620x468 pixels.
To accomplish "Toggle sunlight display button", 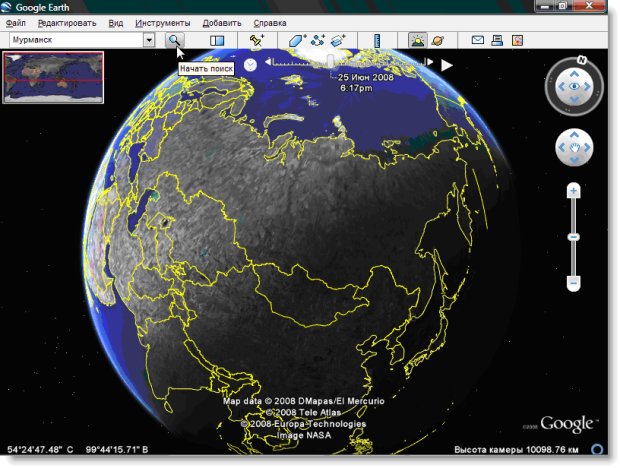I will point(418,40).
